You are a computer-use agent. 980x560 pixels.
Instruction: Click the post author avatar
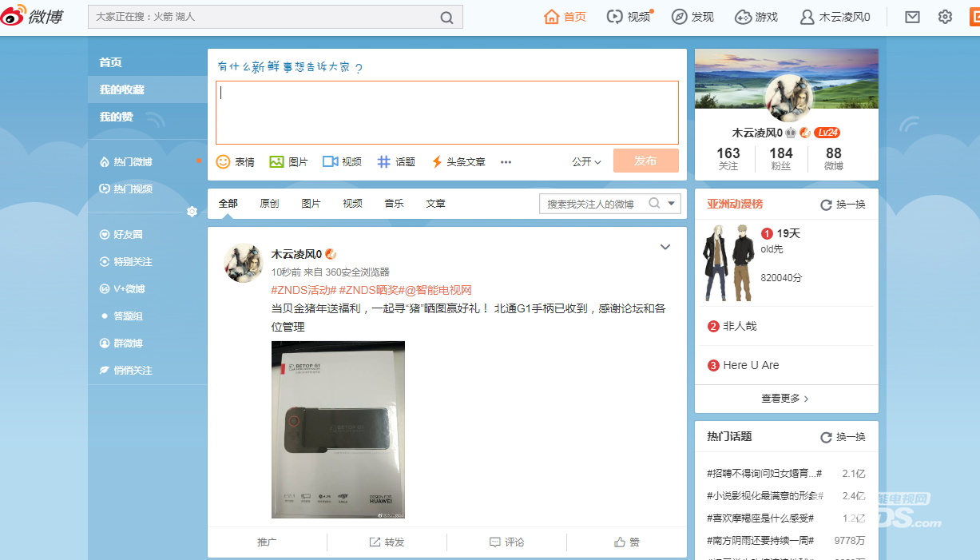(x=244, y=263)
